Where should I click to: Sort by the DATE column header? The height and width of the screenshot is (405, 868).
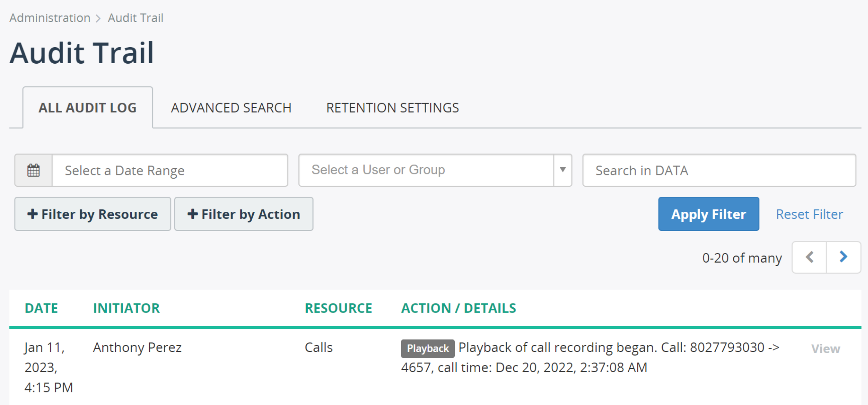click(41, 308)
